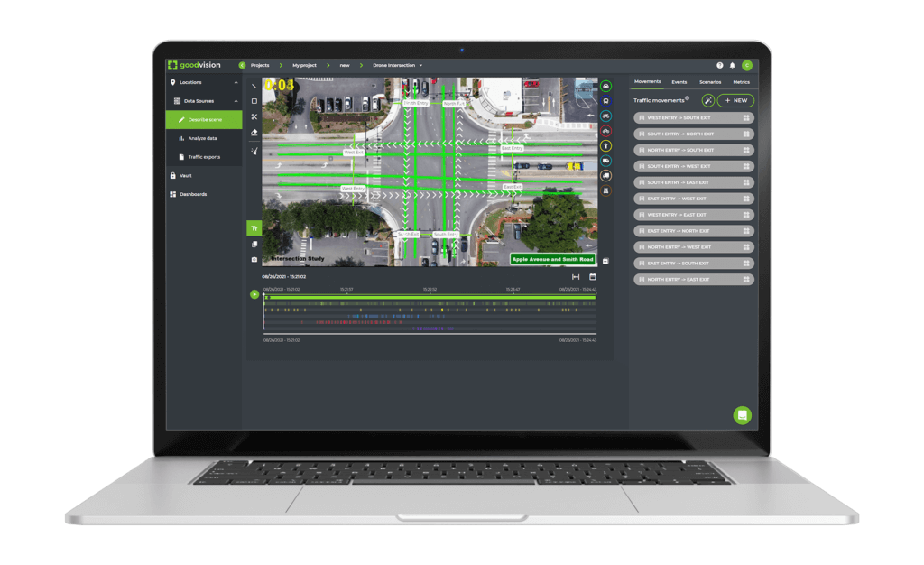Collapse the Locations section
The width and height of the screenshot is (924, 565).
tap(236, 82)
